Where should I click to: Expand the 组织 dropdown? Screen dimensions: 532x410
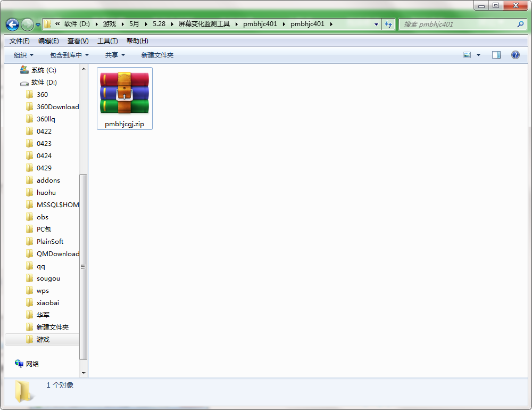(x=23, y=55)
